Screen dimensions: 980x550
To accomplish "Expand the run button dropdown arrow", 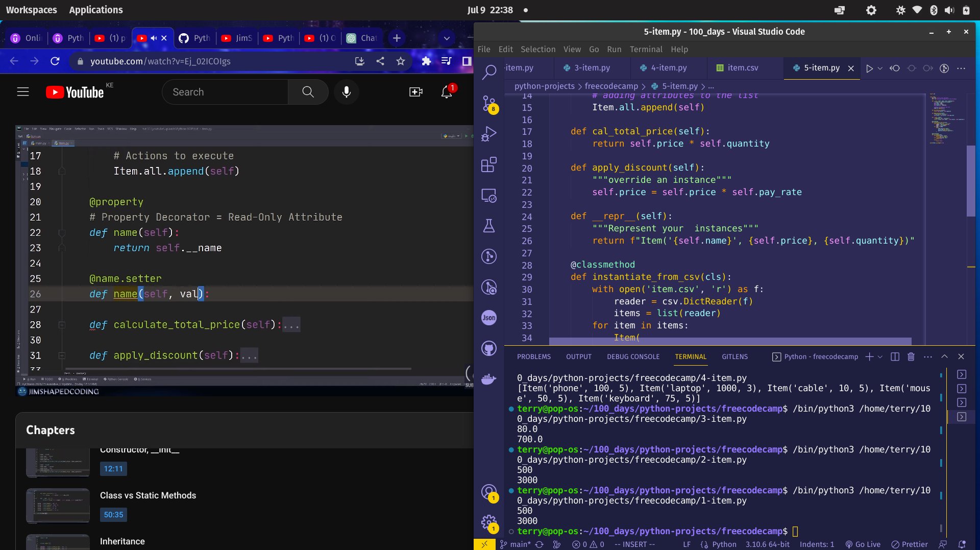I will point(880,68).
